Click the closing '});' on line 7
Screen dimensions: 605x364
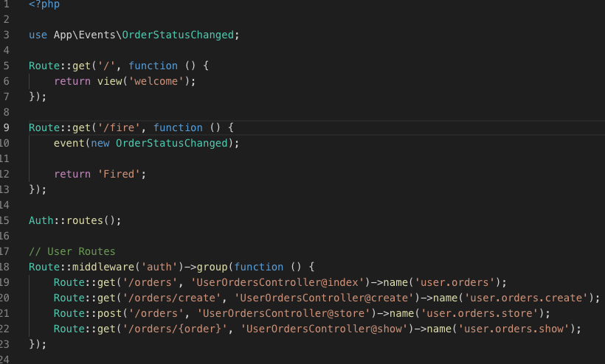[38, 97]
